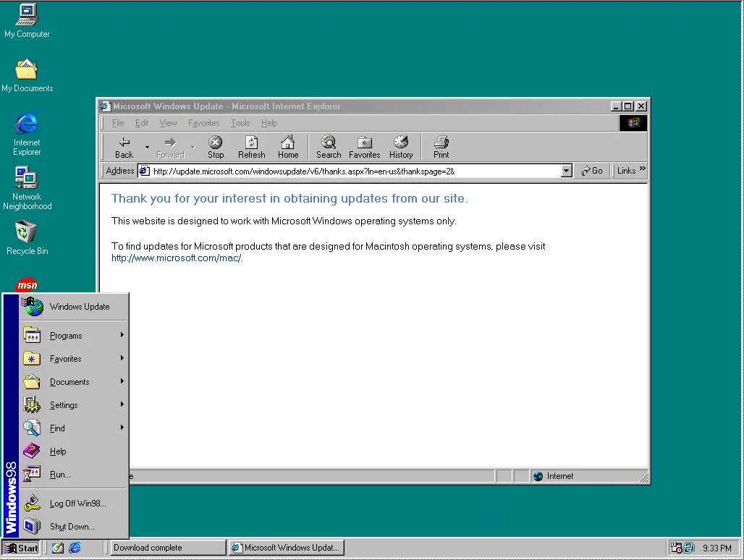Select Help in the Start menu
Screen dimensions: 744x560
[x=74, y=451]
